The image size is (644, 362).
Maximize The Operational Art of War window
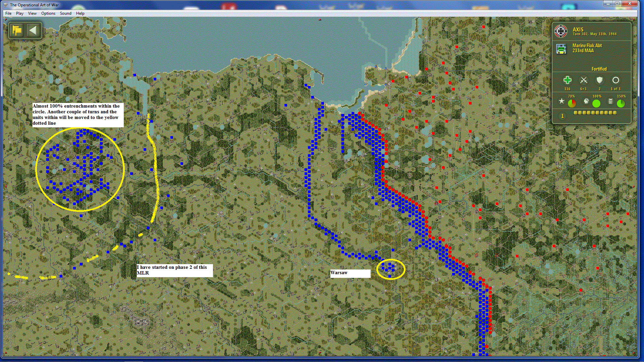[x=617, y=3]
